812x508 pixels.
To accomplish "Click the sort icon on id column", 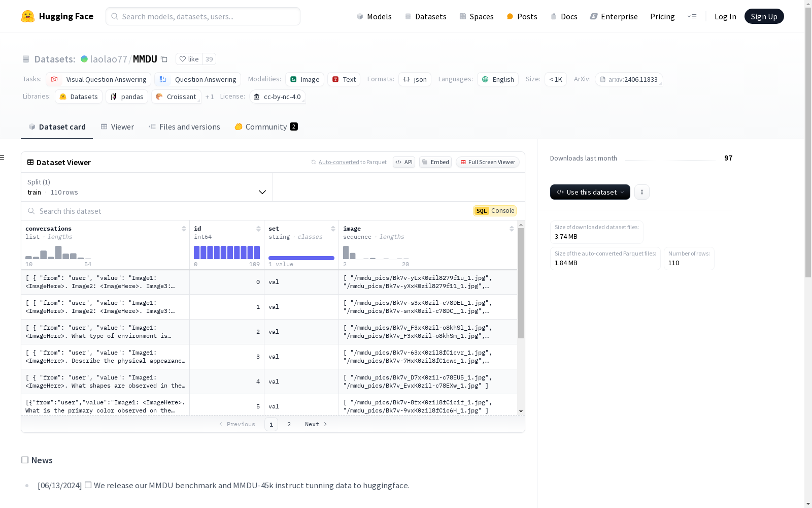I will coord(258,229).
